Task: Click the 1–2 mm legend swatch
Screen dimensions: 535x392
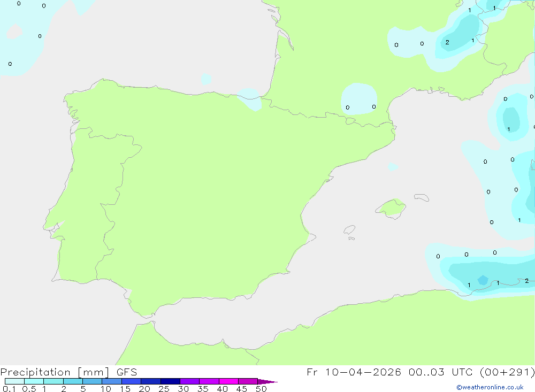Action: (53, 381)
